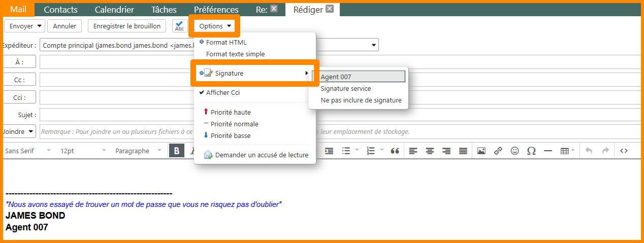Image resolution: width=644 pixels, height=243 pixels.
Task: Click Enregistrer le brouillon button
Action: 127,26
